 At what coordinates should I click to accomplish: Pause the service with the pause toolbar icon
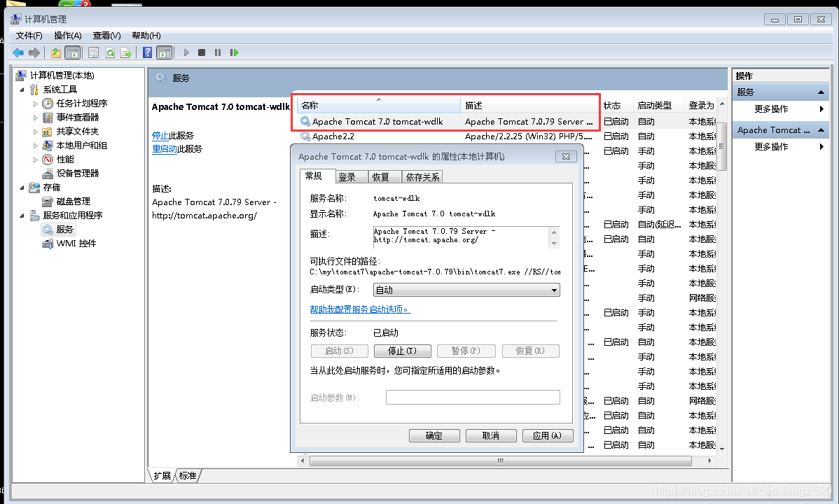click(x=218, y=52)
